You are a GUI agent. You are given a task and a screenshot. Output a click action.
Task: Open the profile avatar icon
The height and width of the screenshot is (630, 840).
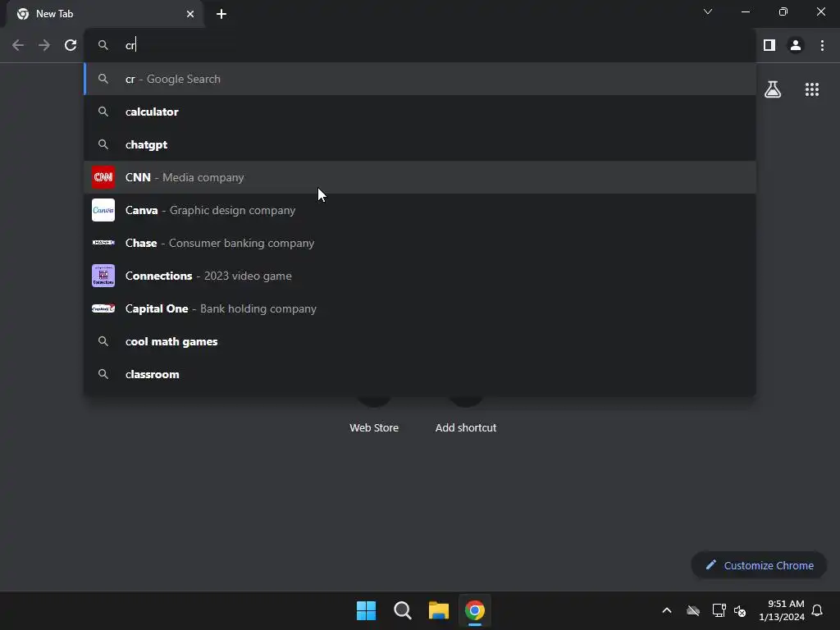pos(796,45)
